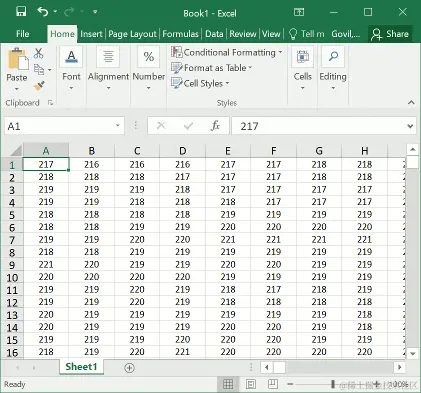Click the zoom out minus button
This screenshot has height=393, width=421.
click(290, 384)
